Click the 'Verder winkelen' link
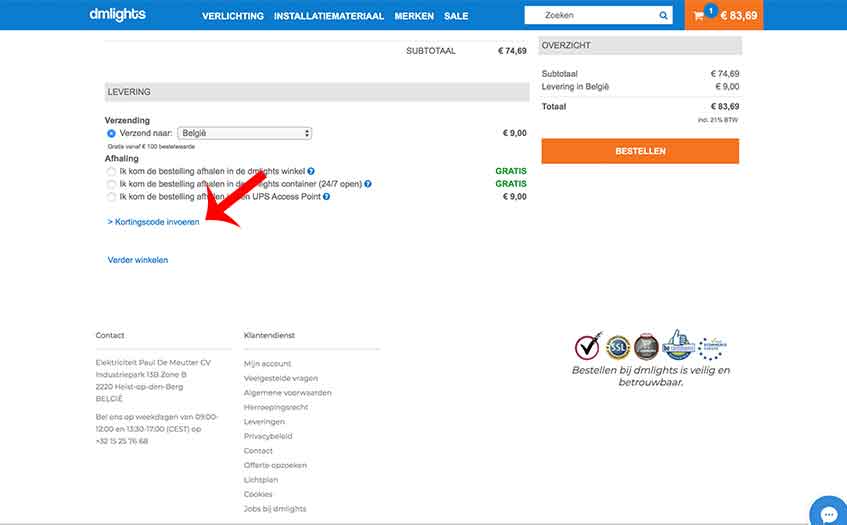The width and height of the screenshot is (847, 525). click(138, 260)
